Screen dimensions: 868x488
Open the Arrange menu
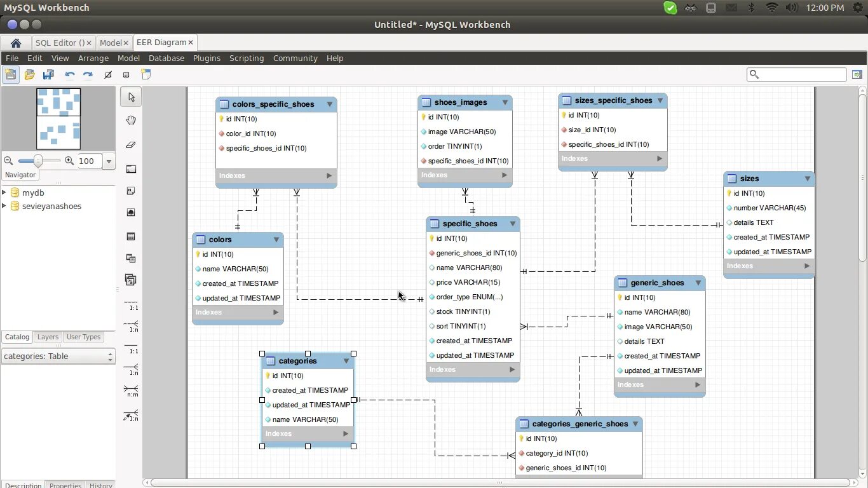(x=93, y=58)
